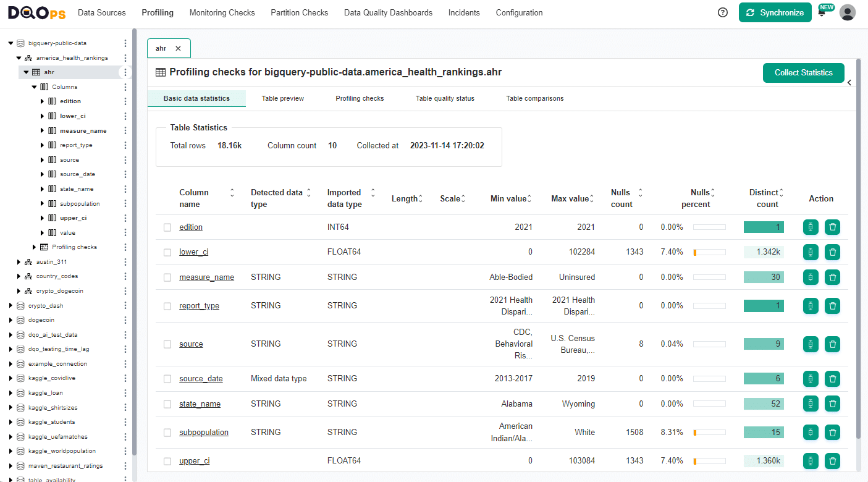Collapse the Columns tree node
Viewport: 868px width, 482px height.
pyautogui.click(x=35, y=87)
